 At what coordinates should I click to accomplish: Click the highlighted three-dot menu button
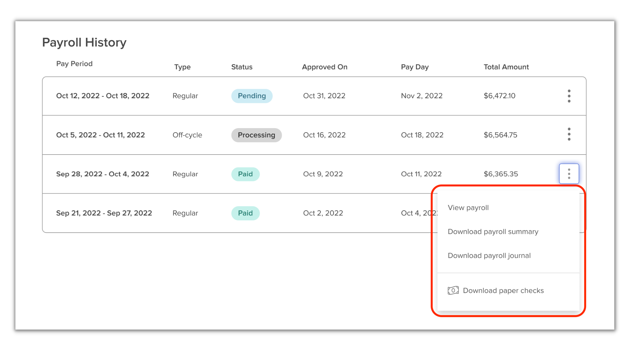coord(569,174)
